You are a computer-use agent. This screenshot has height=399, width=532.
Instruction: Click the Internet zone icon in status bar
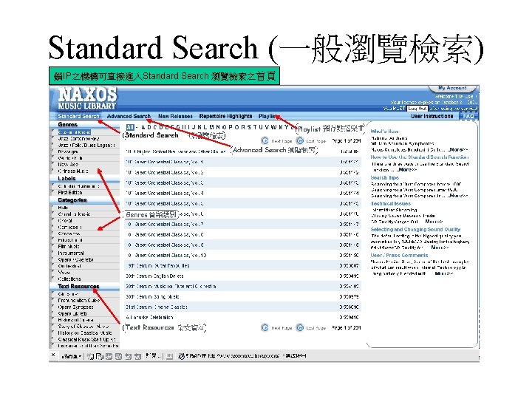(182, 356)
